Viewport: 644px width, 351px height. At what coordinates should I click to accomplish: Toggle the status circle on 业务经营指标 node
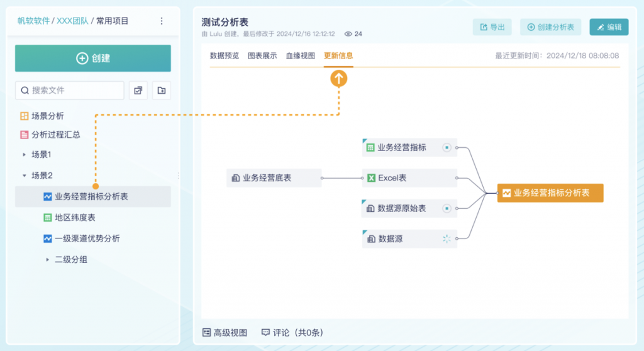[x=447, y=148]
